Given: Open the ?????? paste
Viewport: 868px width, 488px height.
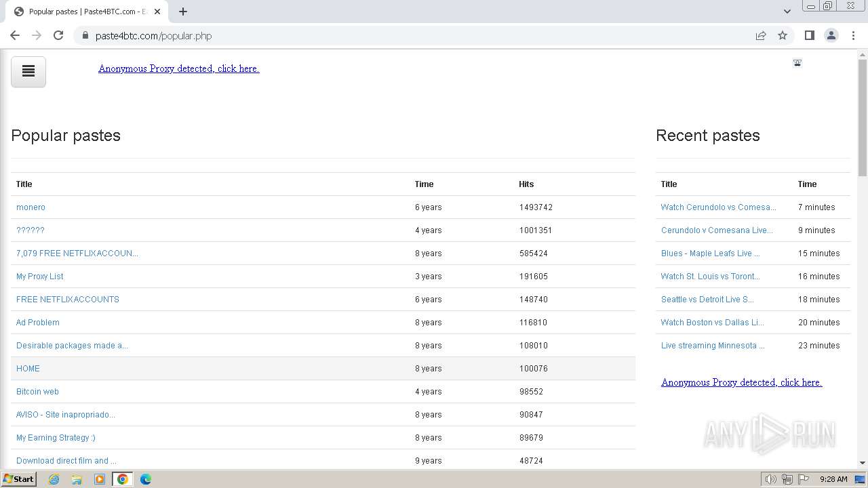Looking at the screenshot, I should (x=31, y=230).
